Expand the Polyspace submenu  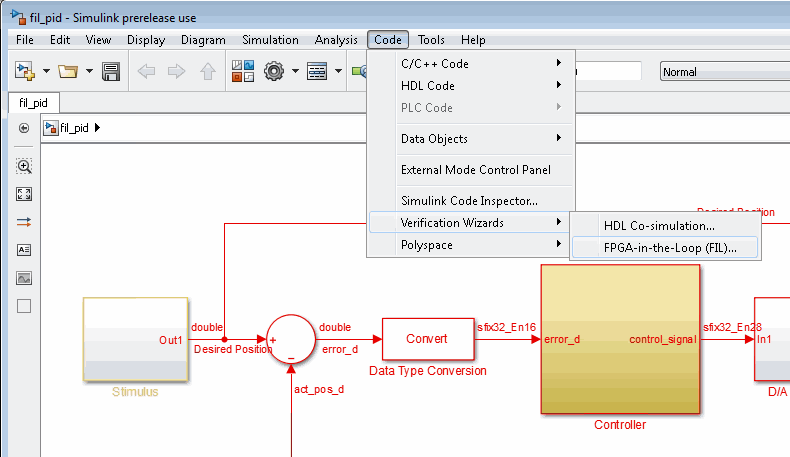[x=470, y=245]
